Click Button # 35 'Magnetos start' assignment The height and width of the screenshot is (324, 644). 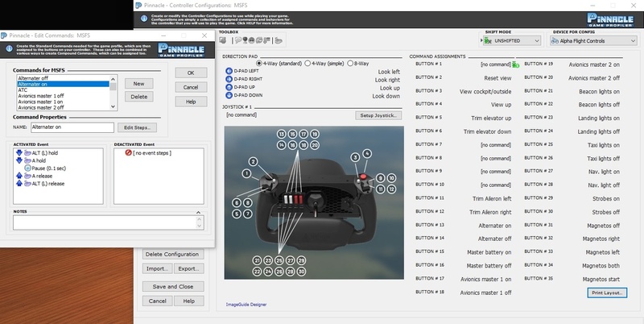[601, 279]
